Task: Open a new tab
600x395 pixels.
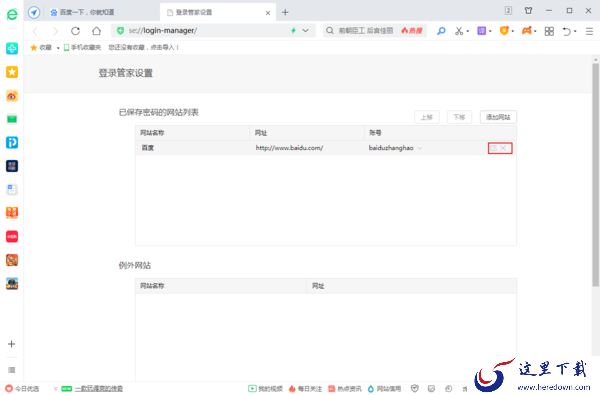Action: (x=285, y=12)
